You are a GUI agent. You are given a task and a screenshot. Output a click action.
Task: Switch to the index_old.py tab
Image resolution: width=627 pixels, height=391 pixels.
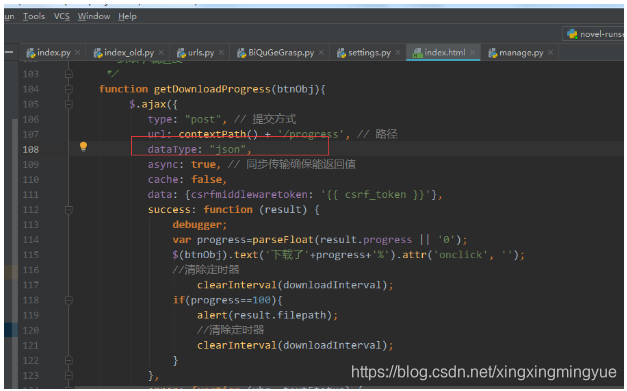[129, 53]
